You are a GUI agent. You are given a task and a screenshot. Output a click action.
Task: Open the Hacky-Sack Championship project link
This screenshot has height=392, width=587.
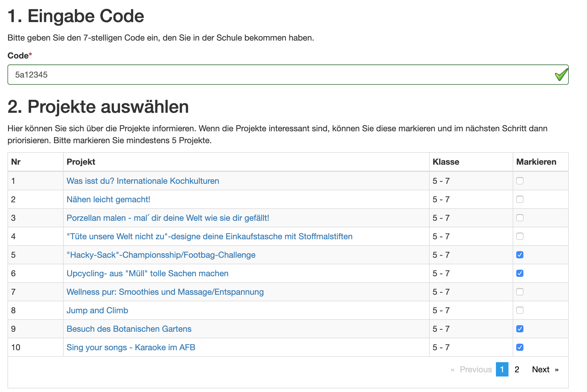161,255
